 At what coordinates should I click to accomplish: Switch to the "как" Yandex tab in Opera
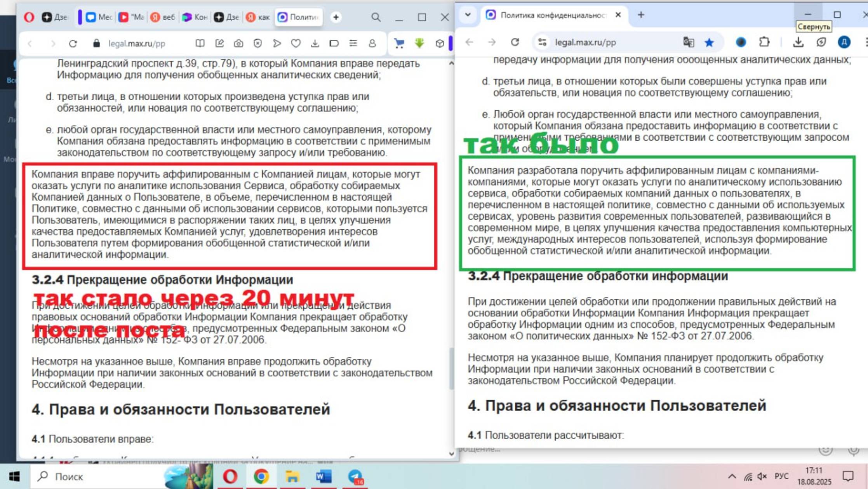click(258, 17)
